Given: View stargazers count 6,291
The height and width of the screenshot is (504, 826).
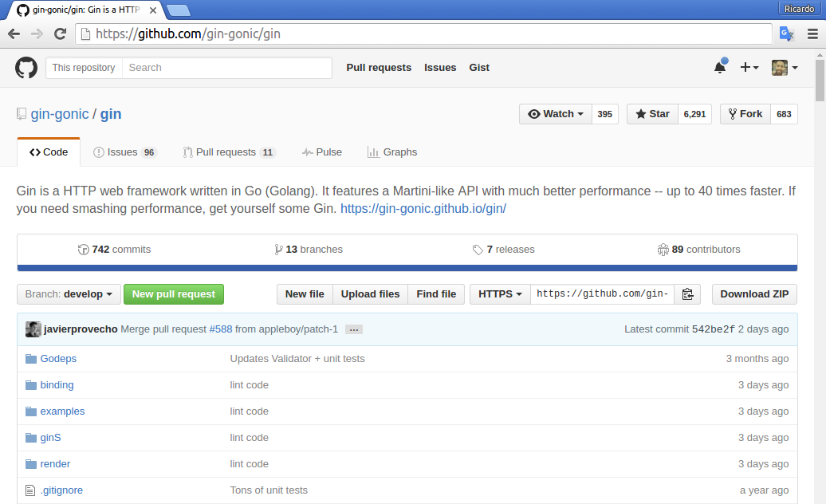Looking at the screenshot, I should tap(694, 114).
